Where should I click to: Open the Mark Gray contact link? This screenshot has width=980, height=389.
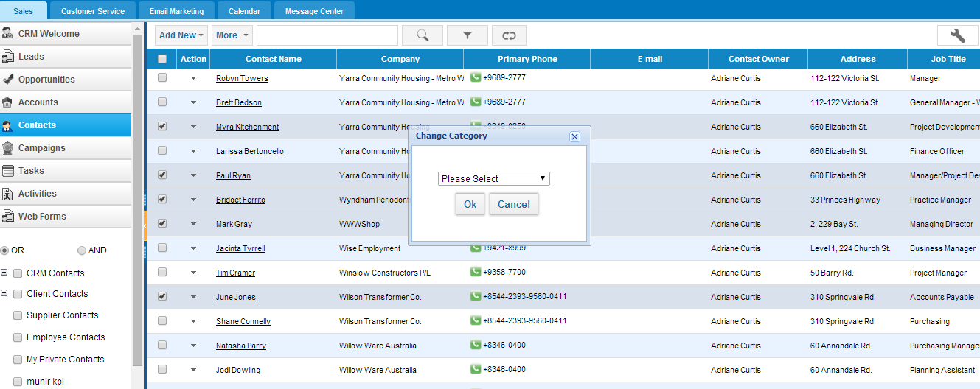[234, 224]
